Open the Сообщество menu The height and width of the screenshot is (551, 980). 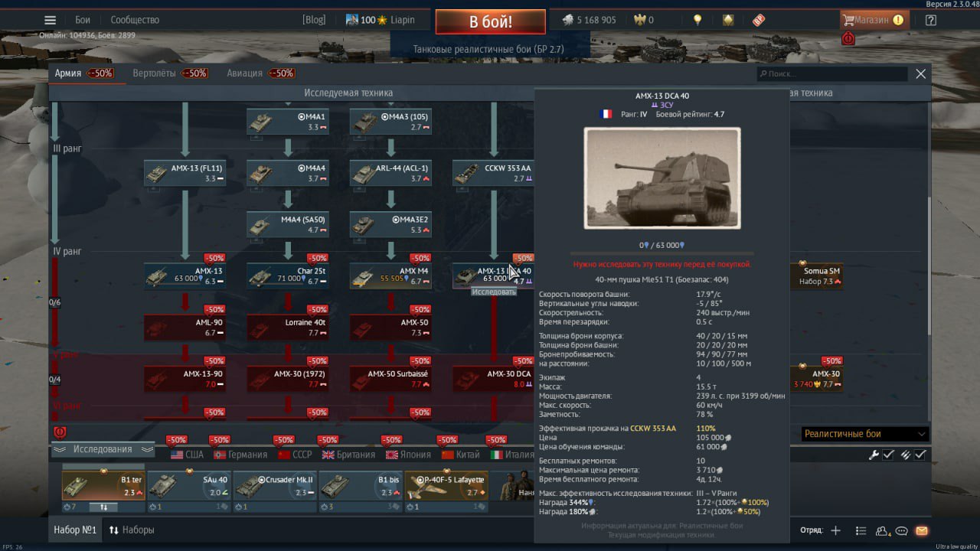coord(135,20)
